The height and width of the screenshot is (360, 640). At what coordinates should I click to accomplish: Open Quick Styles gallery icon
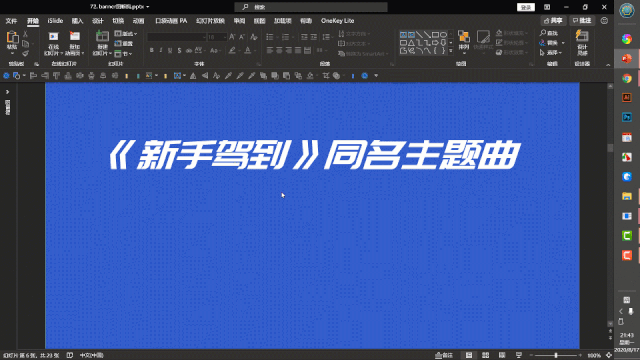coord(483,37)
